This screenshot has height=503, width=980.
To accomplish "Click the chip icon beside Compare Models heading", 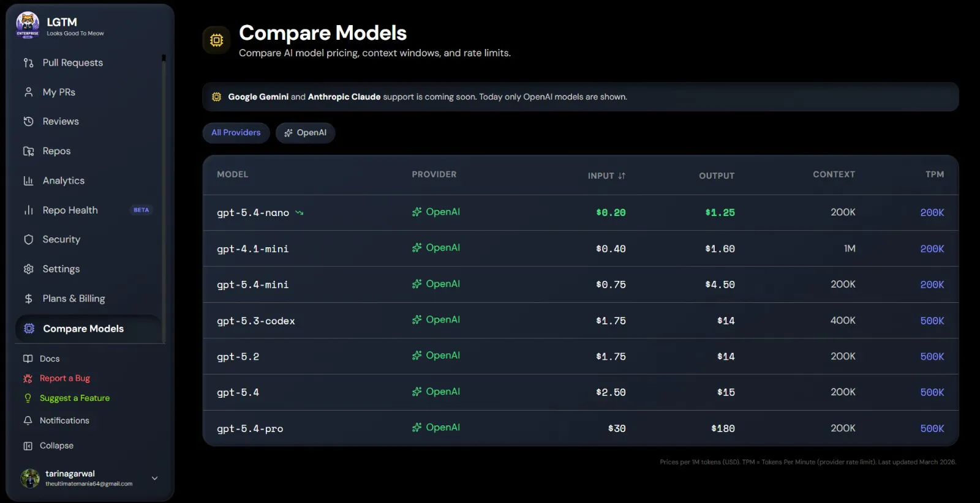I will click(x=216, y=40).
